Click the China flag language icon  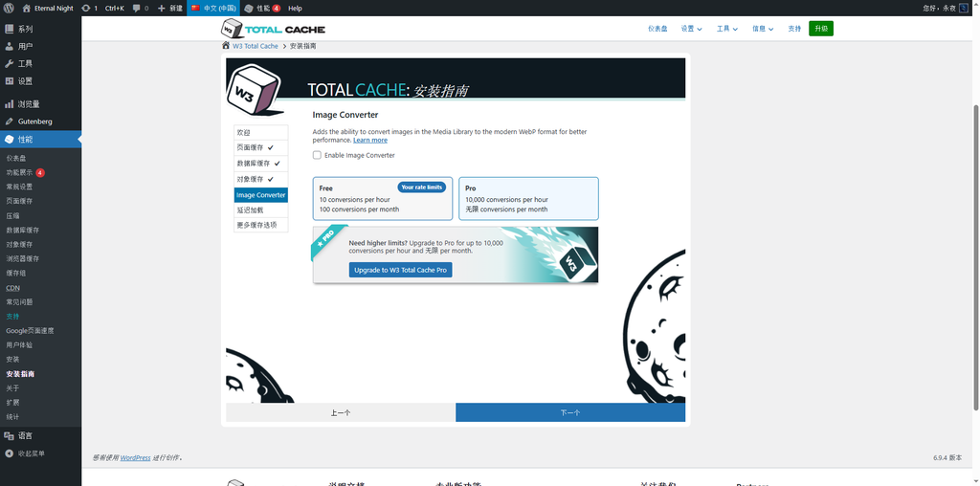click(x=195, y=8)
